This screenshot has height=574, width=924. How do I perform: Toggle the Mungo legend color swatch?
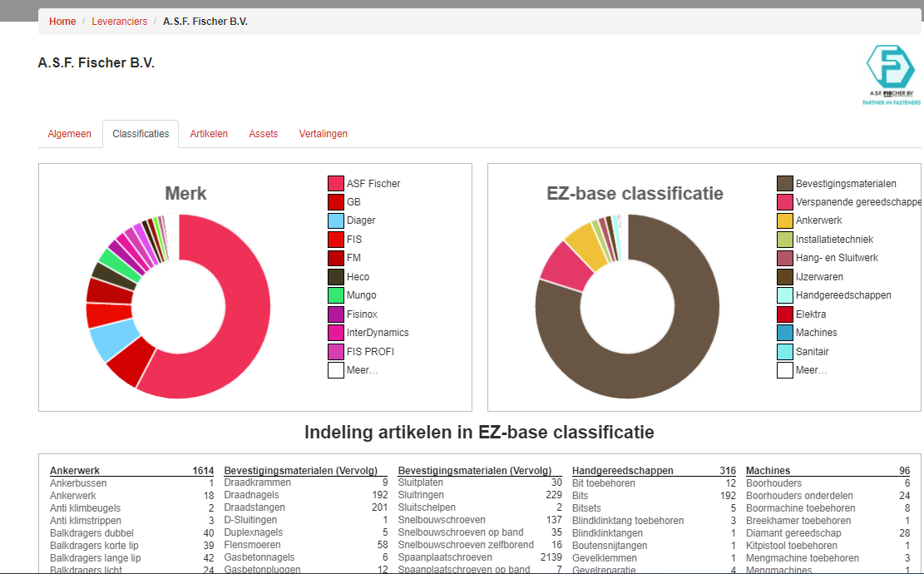[336, 295]
